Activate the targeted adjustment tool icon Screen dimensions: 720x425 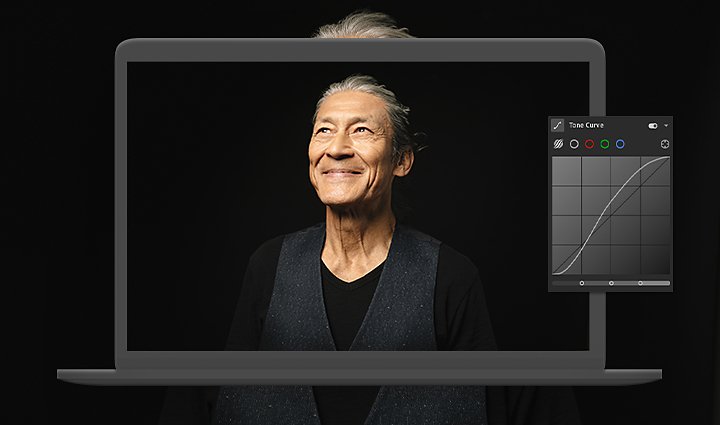(664, 144)
